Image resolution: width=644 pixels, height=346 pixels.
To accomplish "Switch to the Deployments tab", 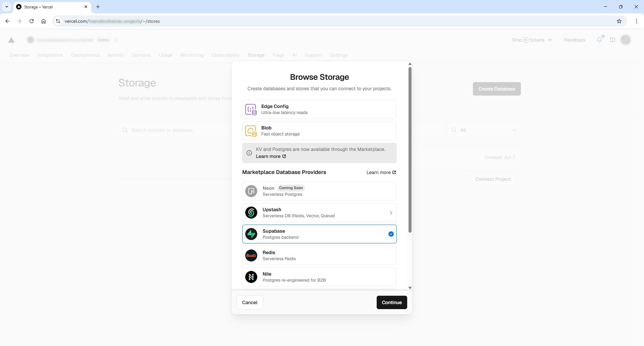I will click(85, 55).
